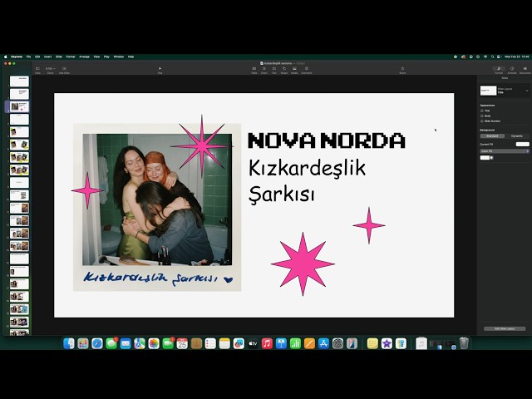Open the Insert menu
Viewport: 532px width, 399px height.
click(48, 57)
